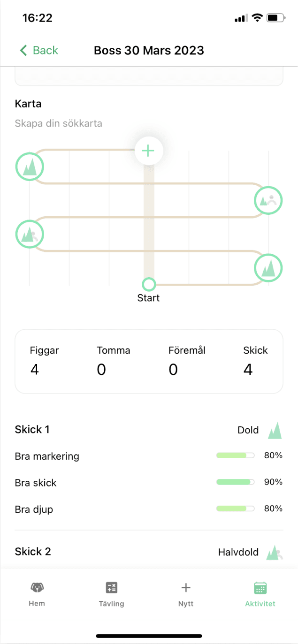Open the Hem tab
Screen dimensions: 298x644
[37, 592]
